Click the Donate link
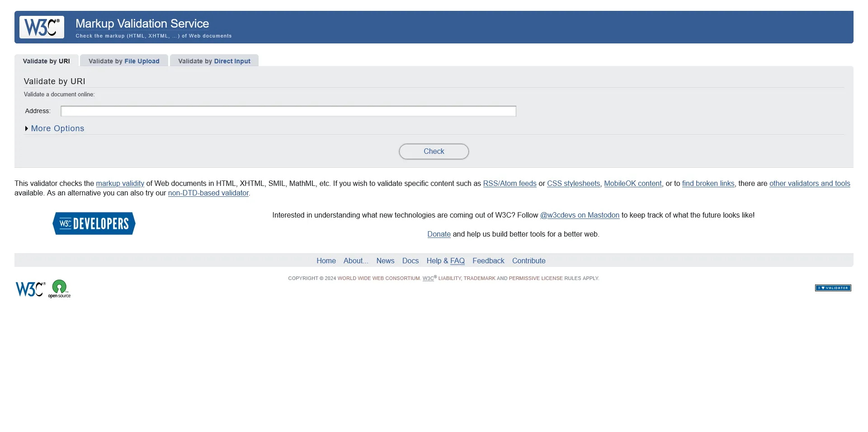 click(439, 234)
